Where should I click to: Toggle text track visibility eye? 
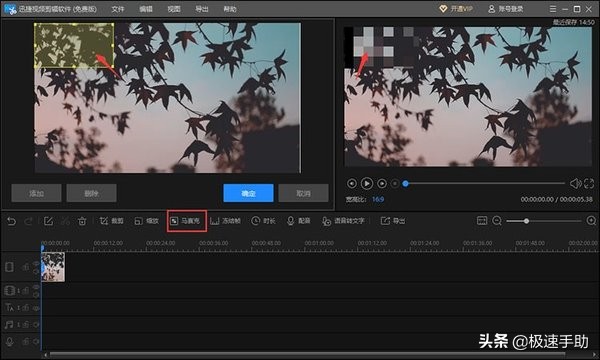pos(36,308)
